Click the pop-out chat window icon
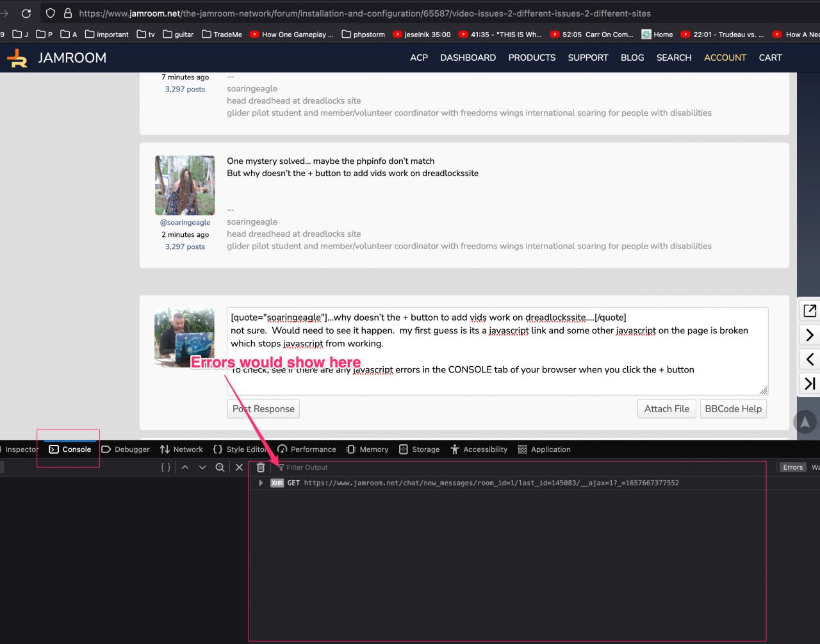 pyautogui.click(x=810, y=310)
